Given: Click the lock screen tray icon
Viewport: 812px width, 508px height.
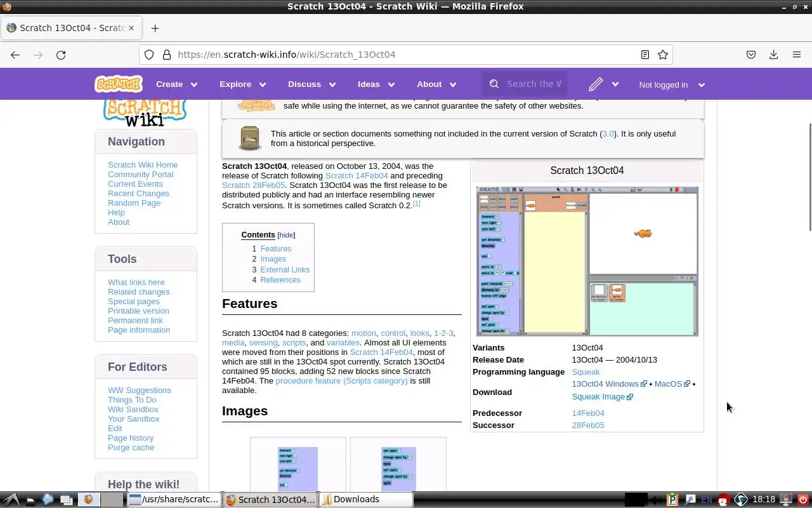Looking at the screenshot, I should [x=785, y=500].
